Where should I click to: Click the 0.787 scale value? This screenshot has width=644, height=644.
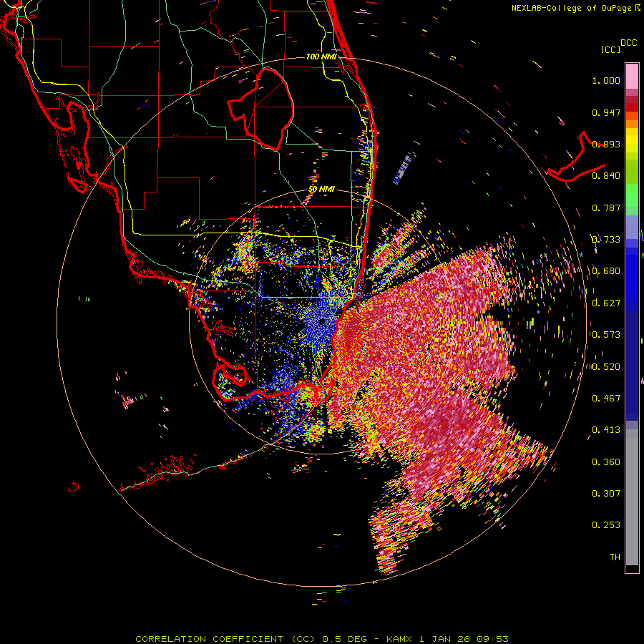[606, 208]
